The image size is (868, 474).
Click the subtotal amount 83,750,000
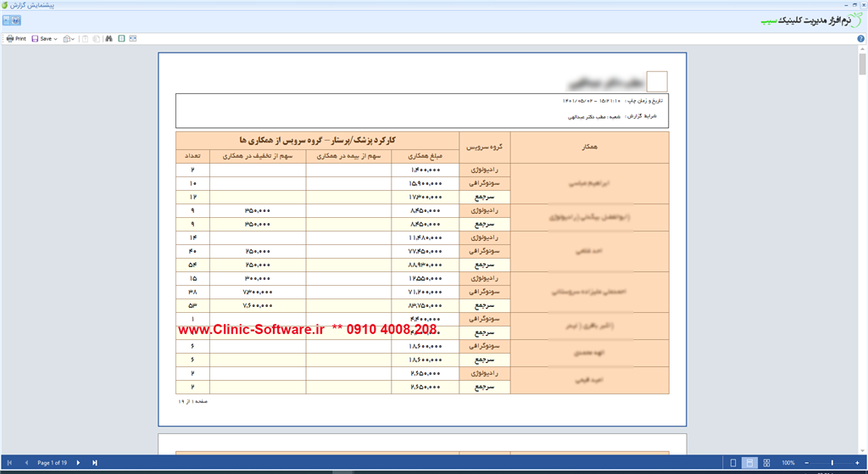[x=426, y=305]
